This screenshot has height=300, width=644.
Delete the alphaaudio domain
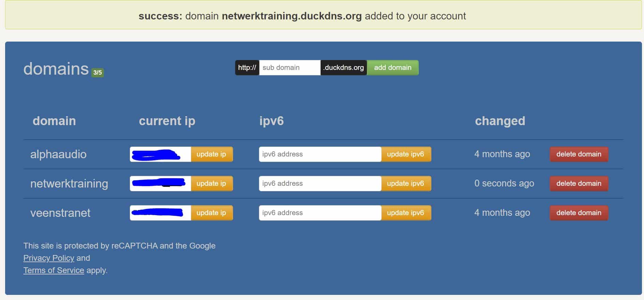pos(579,154)
